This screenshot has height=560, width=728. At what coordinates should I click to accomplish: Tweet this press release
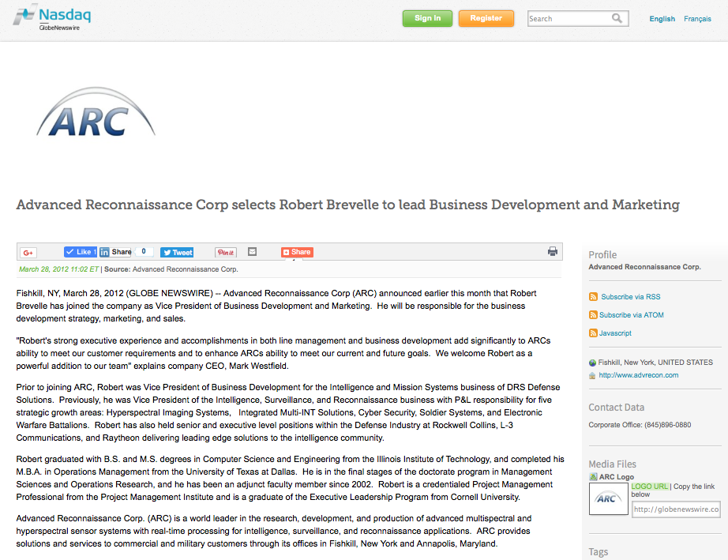177,252
